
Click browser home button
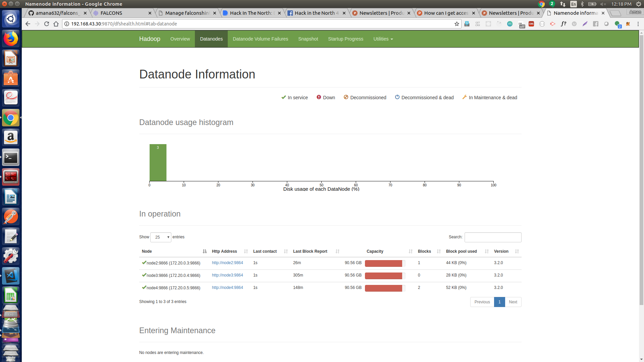[56, 24]
